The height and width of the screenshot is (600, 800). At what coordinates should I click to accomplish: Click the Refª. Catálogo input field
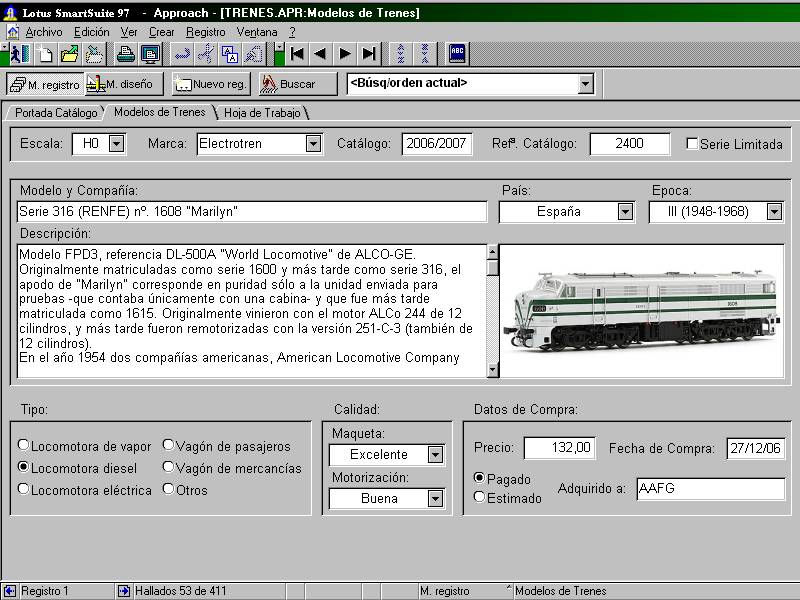pyautogui.click(x=630, y=144)
